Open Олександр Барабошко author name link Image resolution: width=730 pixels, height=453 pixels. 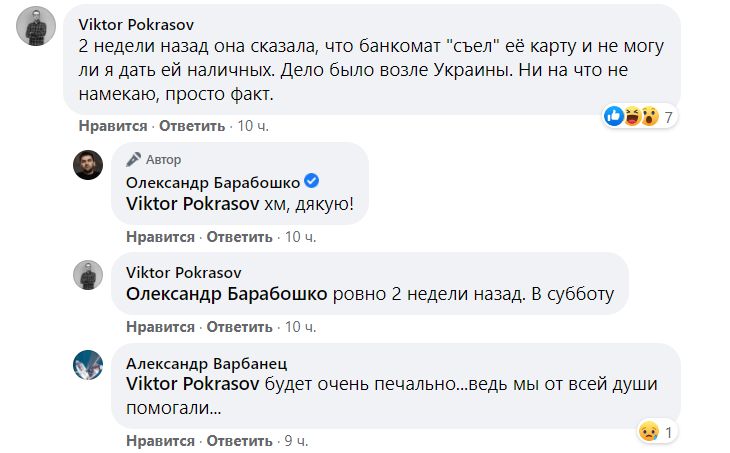pyautogui.click(x=213, y=181)
